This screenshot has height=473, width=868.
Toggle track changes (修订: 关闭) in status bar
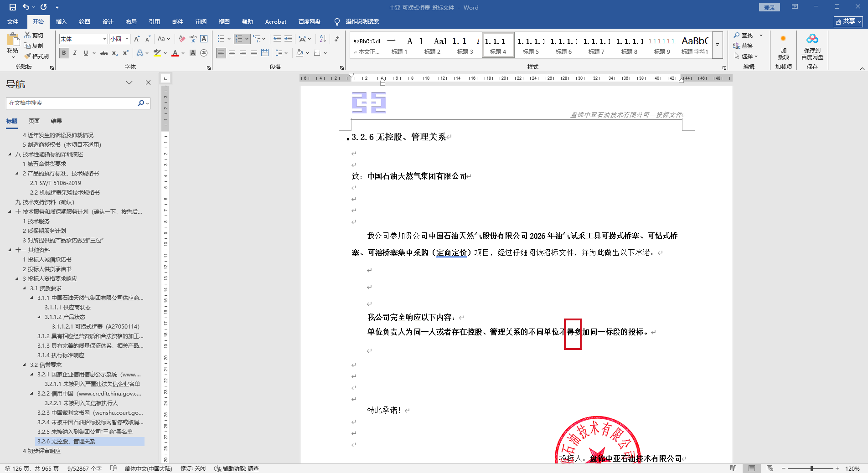click(193, 468)
